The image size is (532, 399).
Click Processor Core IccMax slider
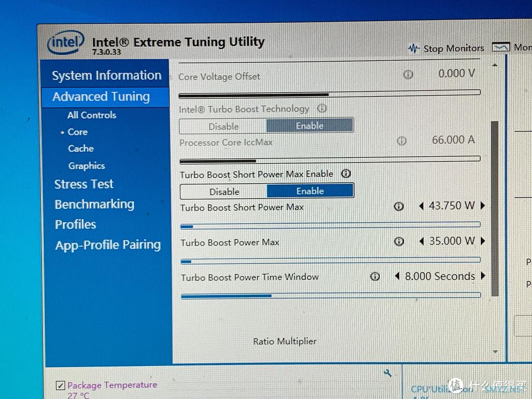[x=330, y=160]
